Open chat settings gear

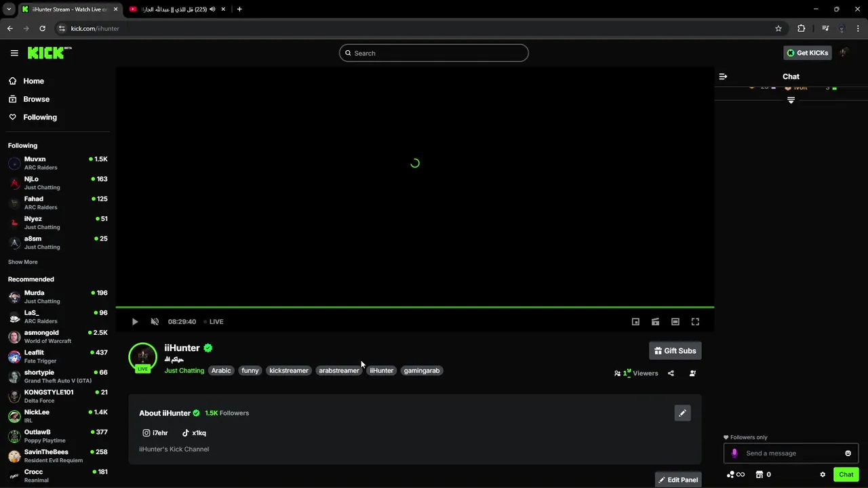coord(823,474)
